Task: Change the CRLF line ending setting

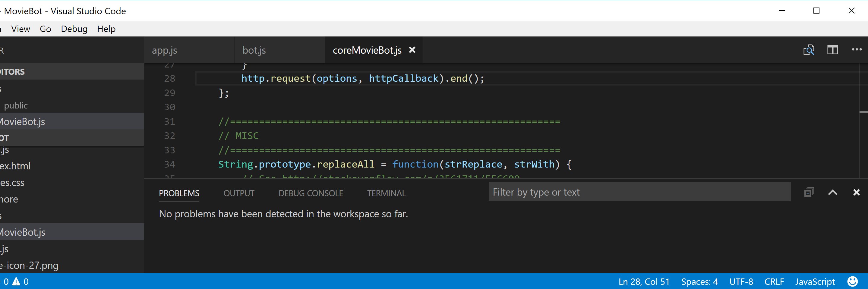Action: tap(774, 281)
